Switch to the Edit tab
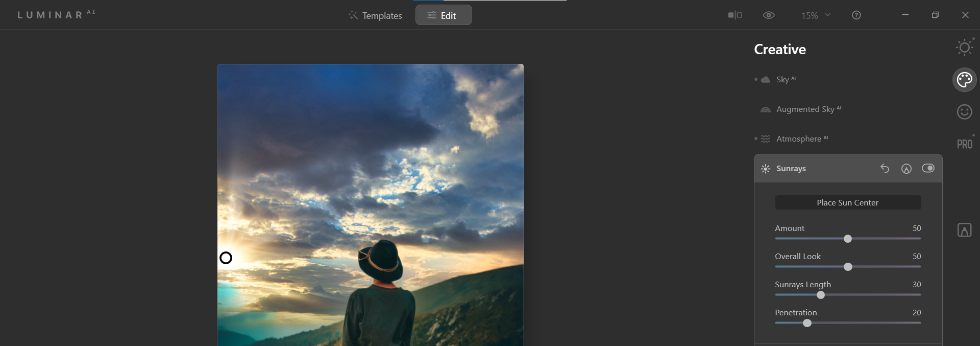 (444, 15)
